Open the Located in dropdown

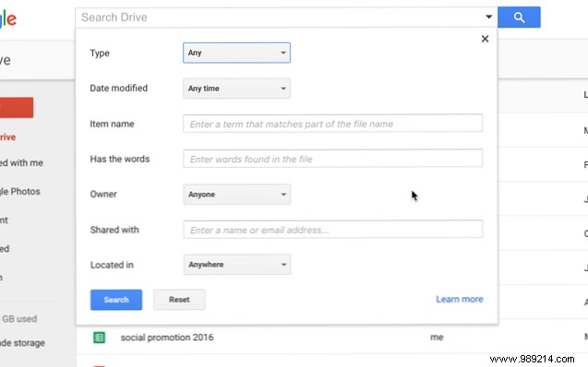click(x=236, y=265)
